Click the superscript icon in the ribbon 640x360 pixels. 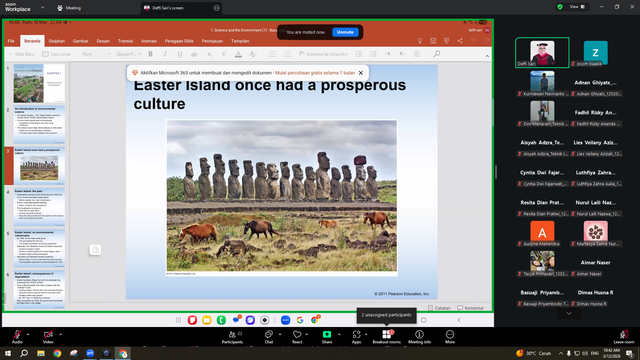coord(224,54)
